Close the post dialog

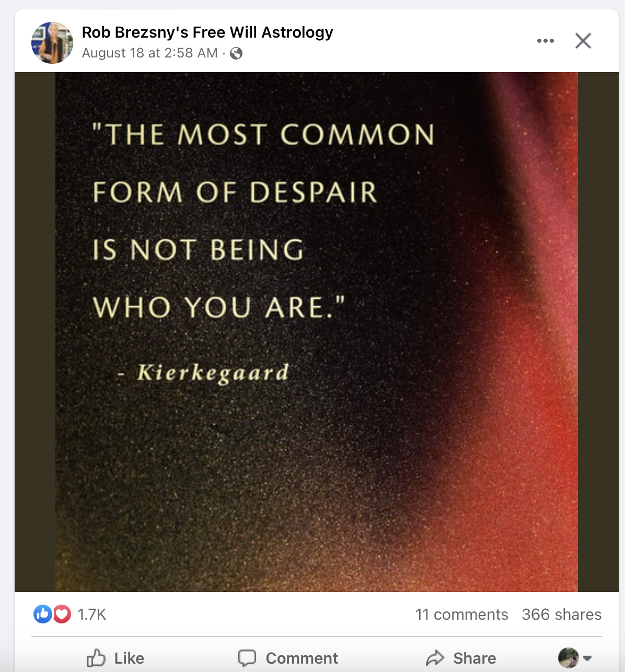(x=583, y=41)
